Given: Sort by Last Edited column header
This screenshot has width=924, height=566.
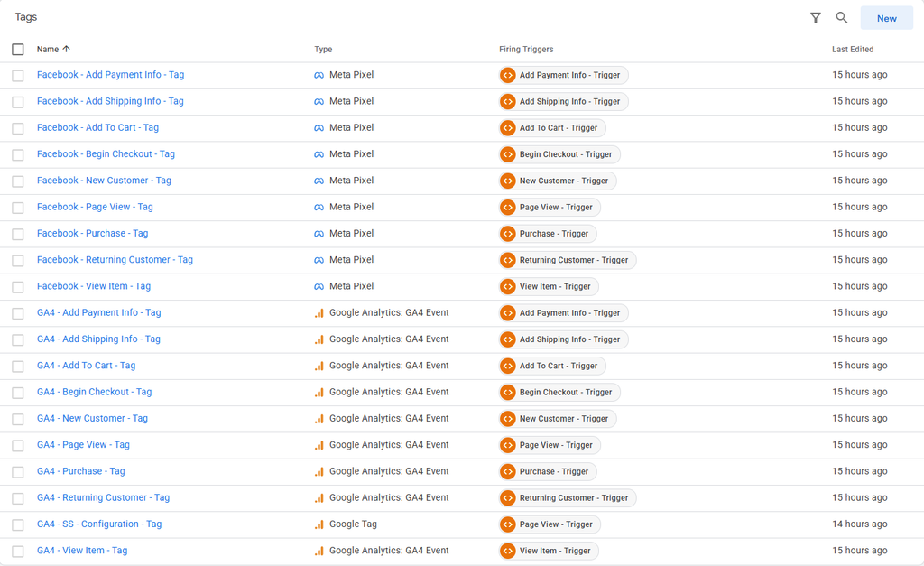Looking at the screenshot, I should [853, 49].
